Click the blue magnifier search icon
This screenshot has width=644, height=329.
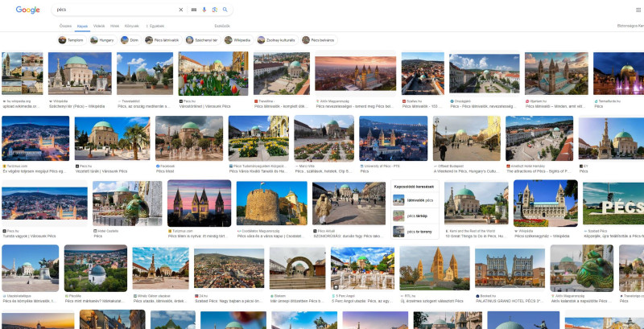coord(225,10)
